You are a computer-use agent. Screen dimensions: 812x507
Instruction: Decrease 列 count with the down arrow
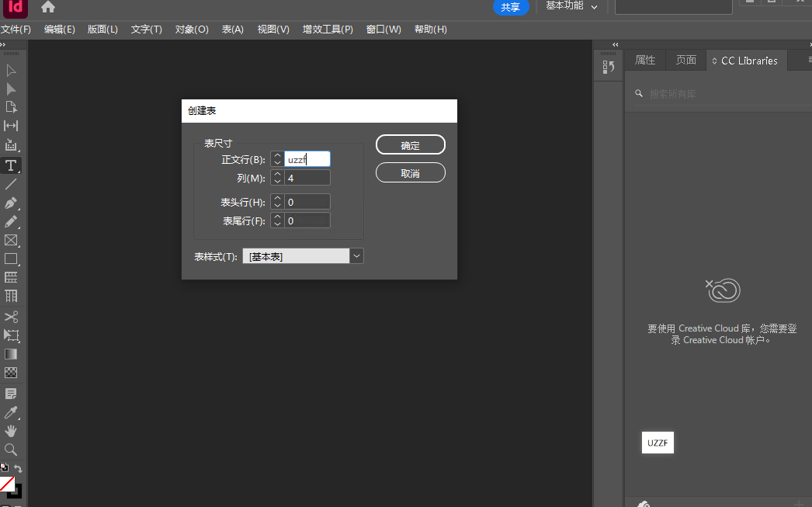278,181
